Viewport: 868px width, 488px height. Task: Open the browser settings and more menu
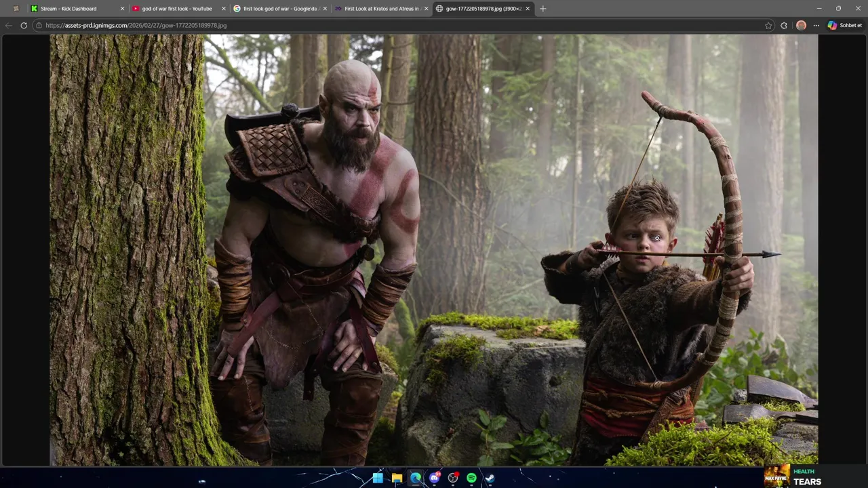point(816,25)
